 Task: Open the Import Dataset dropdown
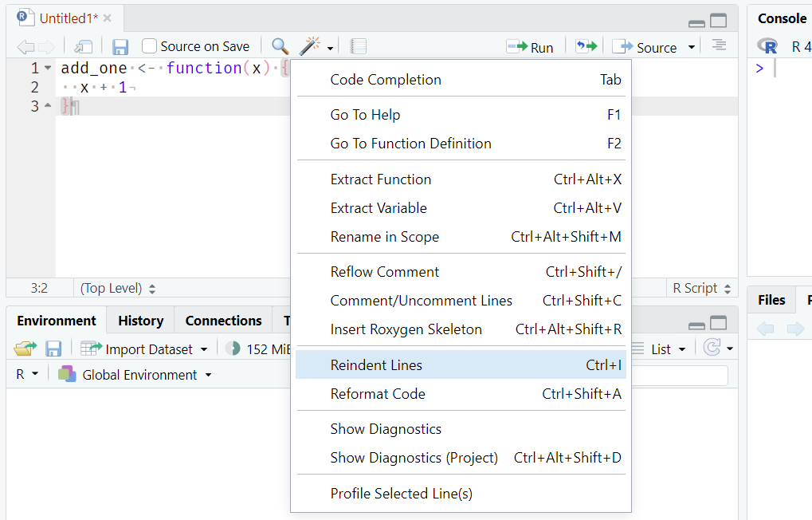click(x=144, y=349)
